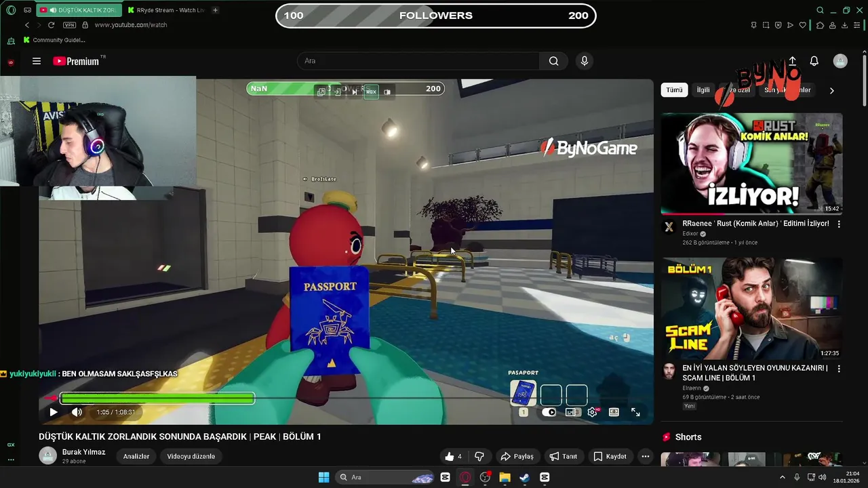Dislike the video with thumbs down
868x488 pixels.
479,456
